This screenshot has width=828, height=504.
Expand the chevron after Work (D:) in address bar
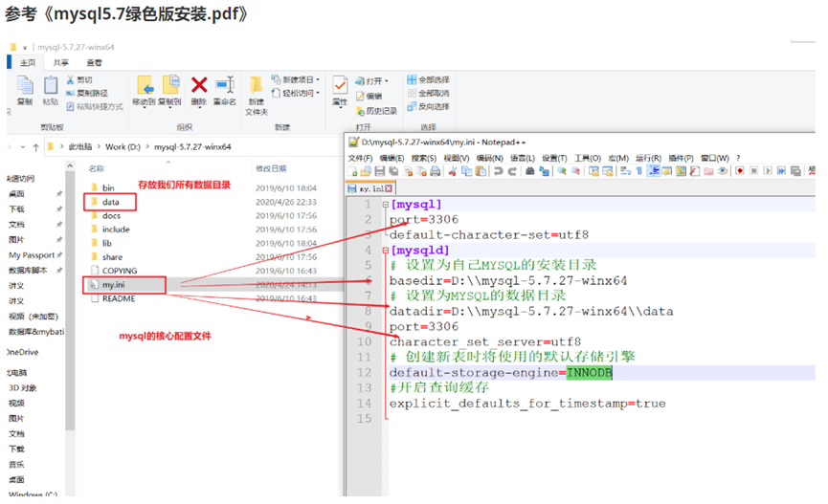click(147, 147)
